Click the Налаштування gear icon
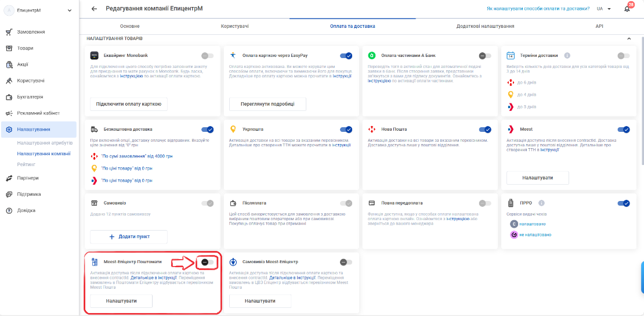This screenshot has height=316, width=644. point(9,130)
